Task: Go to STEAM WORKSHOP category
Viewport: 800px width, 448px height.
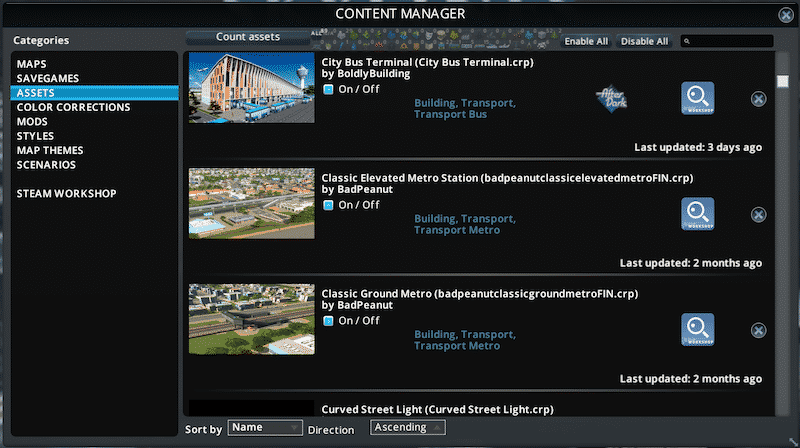Action: tap(66, 193)
